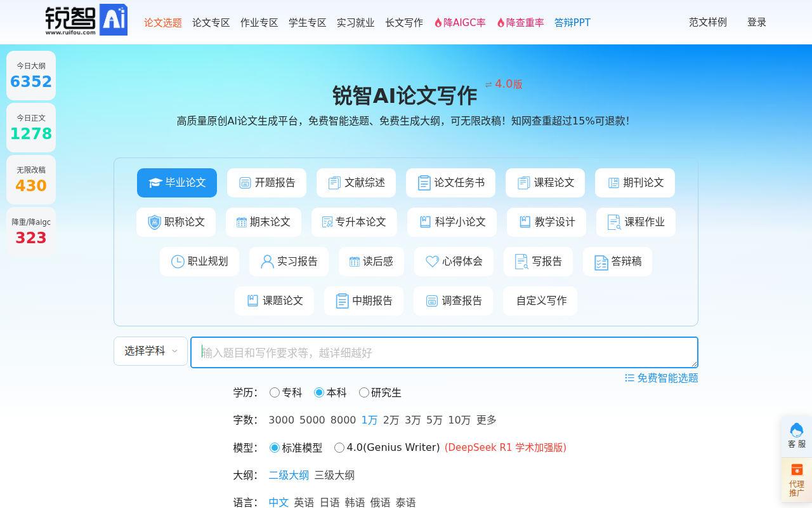Set word count to 8000
Image resolution: width=812 pixels, height=508 pixels.
tap(343, 420)
